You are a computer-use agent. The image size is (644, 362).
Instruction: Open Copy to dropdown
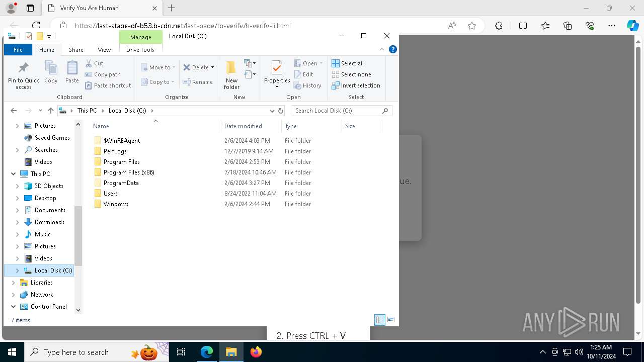pos(157,82)
